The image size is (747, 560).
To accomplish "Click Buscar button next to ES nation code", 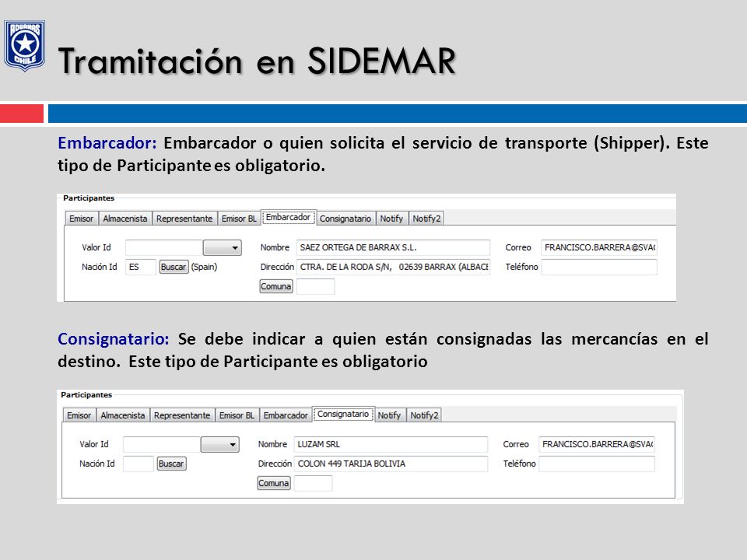I will point(174,267).
